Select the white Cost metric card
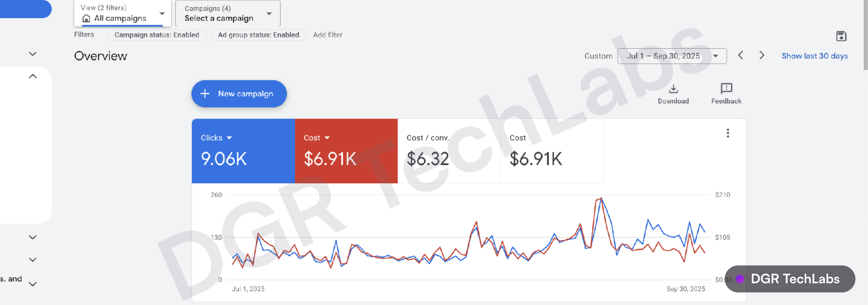868x305 pixels. pos(552,151)
